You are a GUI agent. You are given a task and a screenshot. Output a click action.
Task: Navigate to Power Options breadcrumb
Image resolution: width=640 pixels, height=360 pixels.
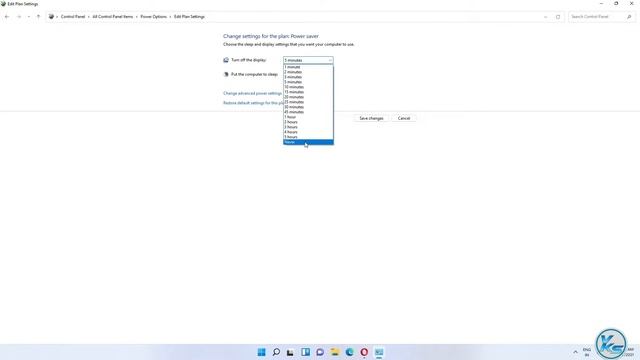tap(153, 17)
